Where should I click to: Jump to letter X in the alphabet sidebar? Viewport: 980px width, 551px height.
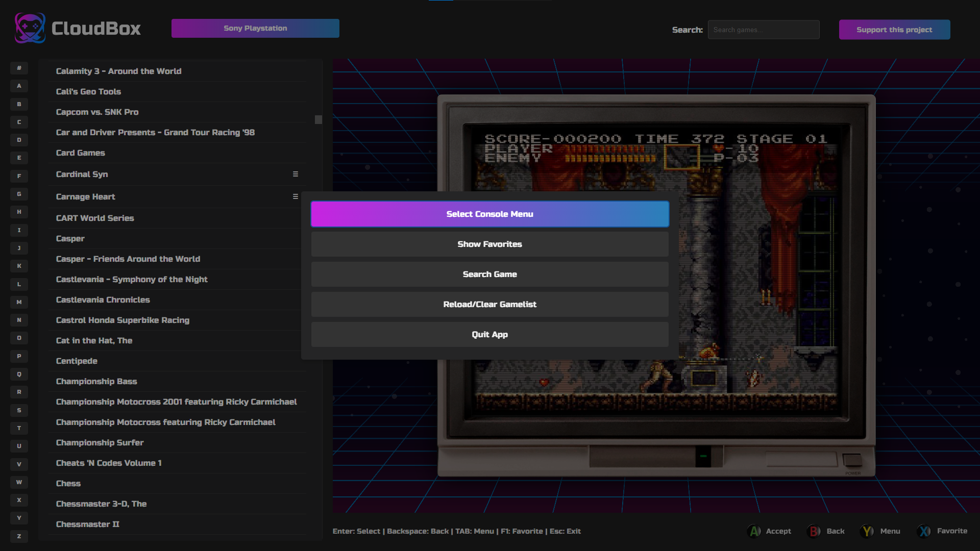tap(19, 500)
